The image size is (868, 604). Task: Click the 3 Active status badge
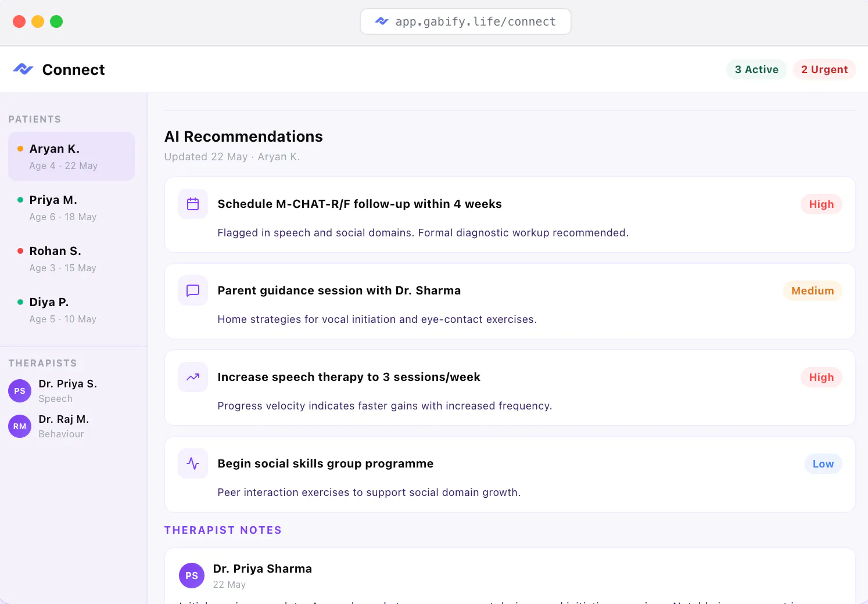tap(756, 70)
